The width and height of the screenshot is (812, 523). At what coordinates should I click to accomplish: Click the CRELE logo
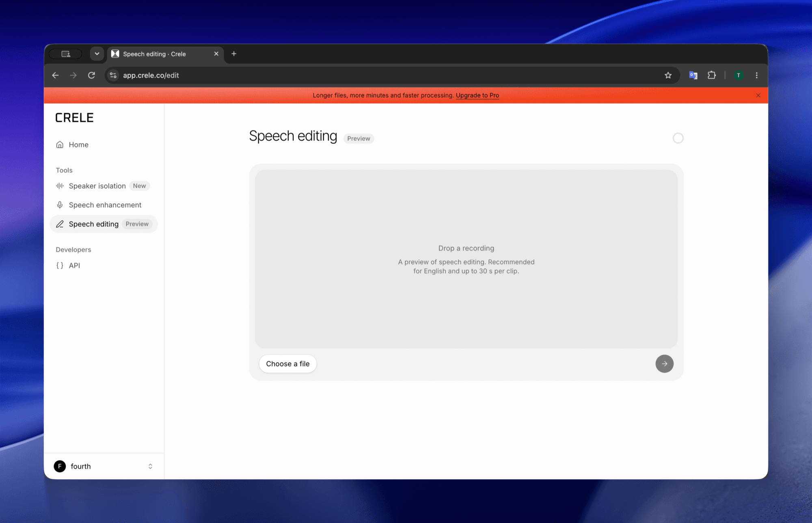tap(74, 118)
